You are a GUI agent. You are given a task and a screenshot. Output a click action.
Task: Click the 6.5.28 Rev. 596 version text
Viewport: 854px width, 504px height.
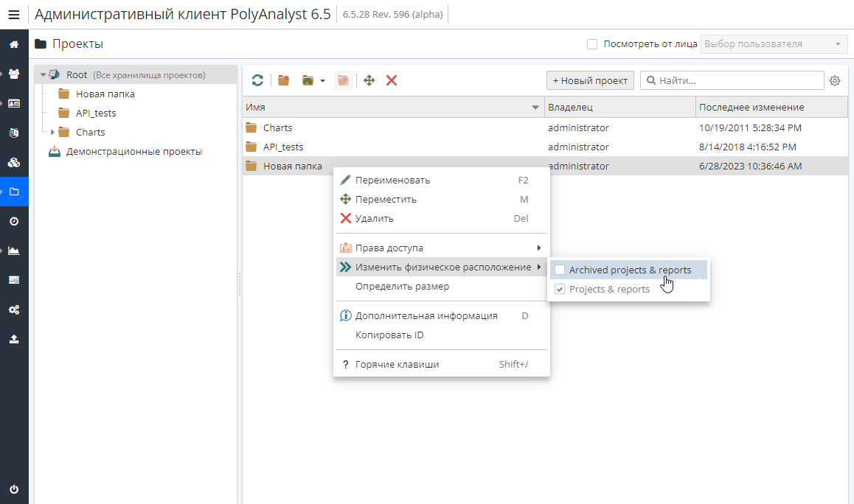point(392,15)
